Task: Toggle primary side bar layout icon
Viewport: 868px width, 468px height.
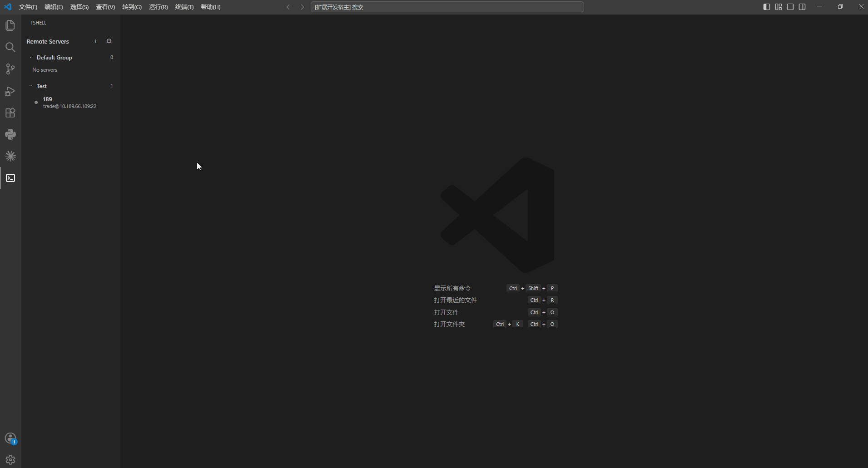Action: click(x=767, y=7)
